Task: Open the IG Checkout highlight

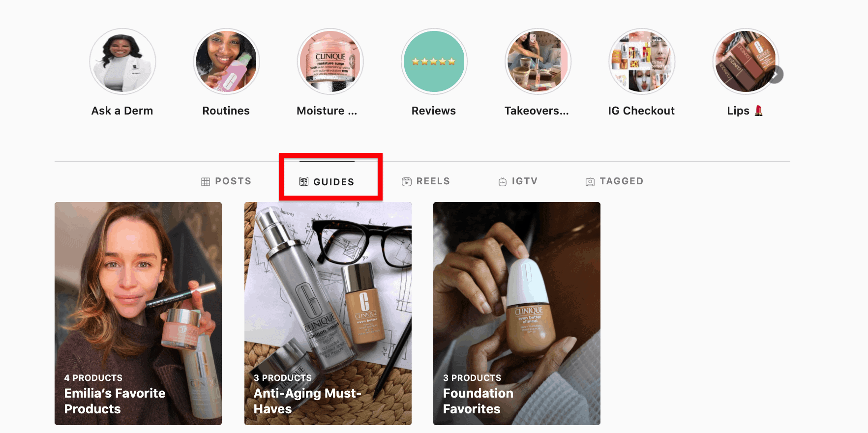Action: tap(641, 61)
